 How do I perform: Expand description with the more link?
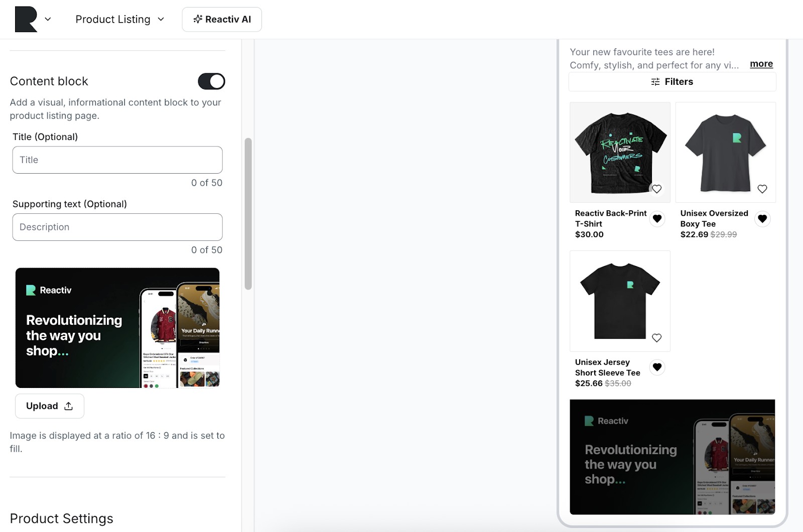pos(761,64)
